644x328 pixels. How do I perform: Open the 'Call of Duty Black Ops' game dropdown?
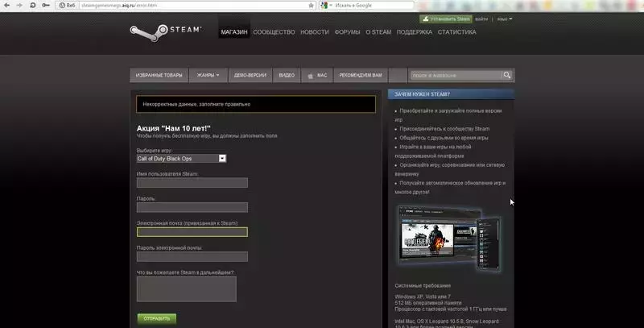[181, 158]
